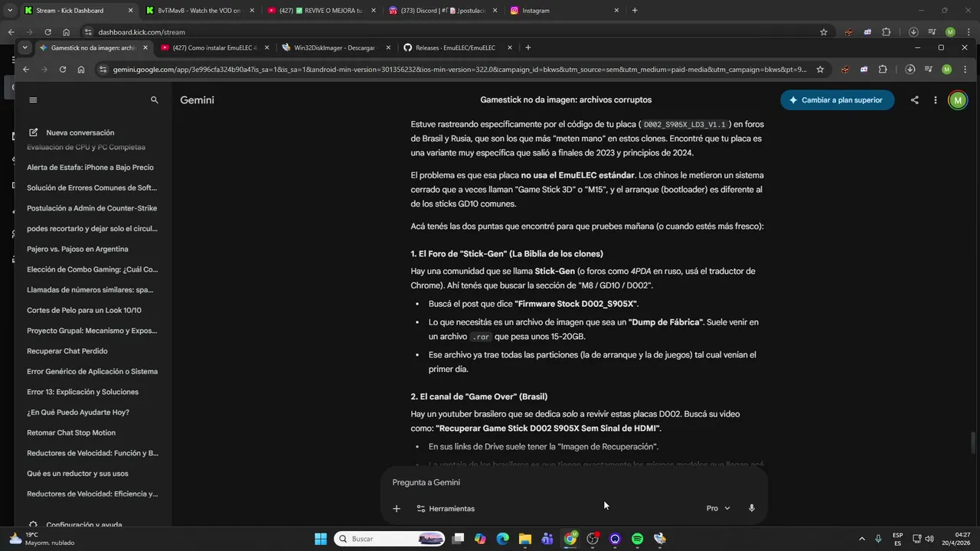Open new tab in the back Kick window

pos(635,11)
